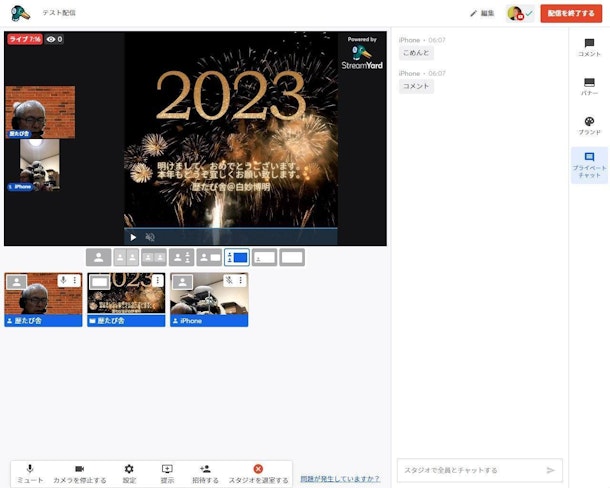Open three-dot menu on fireworks screen thumbnail
Viewport: 610px width, 488px height.
click(x=158, y=281)
